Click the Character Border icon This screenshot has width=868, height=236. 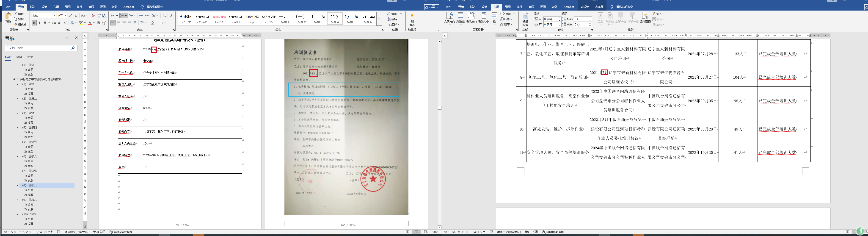pyautogui.click(x=105, y=16)
